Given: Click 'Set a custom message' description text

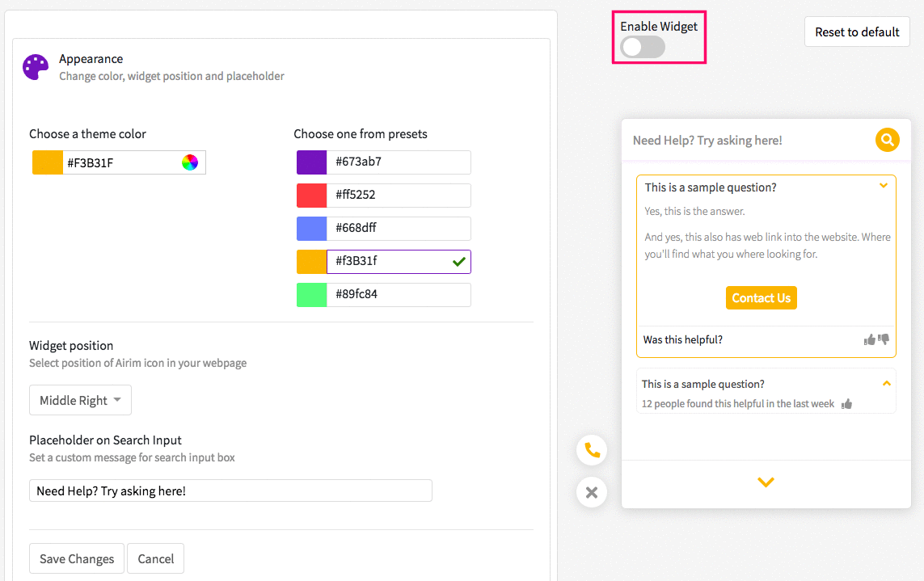Looking at the screenshot, I should point(132,457).
